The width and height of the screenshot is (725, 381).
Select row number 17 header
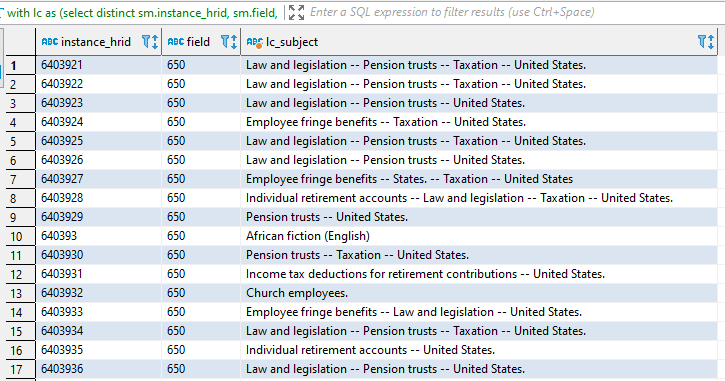point(20,369)
